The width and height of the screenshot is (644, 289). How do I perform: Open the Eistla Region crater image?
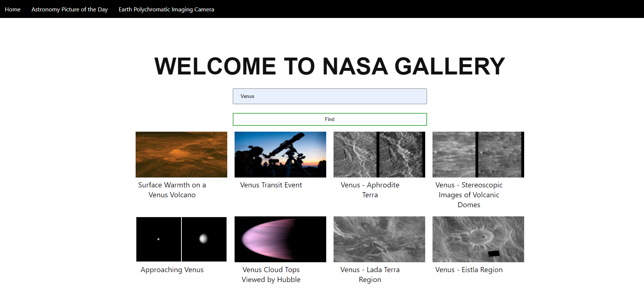click(x=478, y=239)
